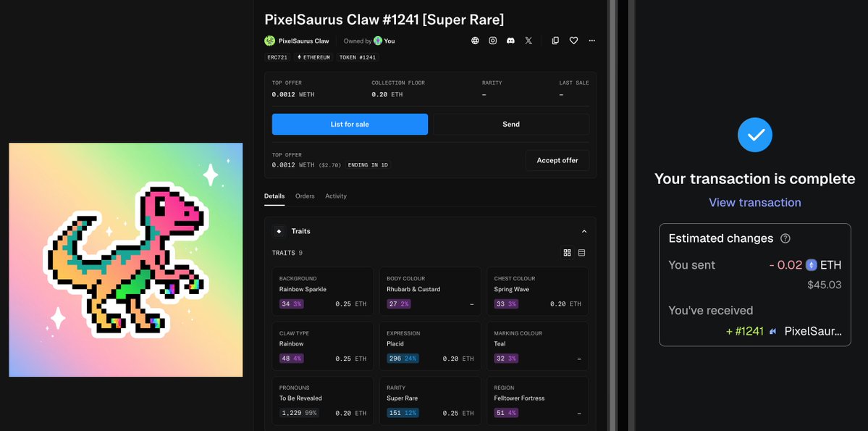The height and width of the screenshot is (431, 868).
Task: Click the List for sale button
Action: [x=350, y=124]
